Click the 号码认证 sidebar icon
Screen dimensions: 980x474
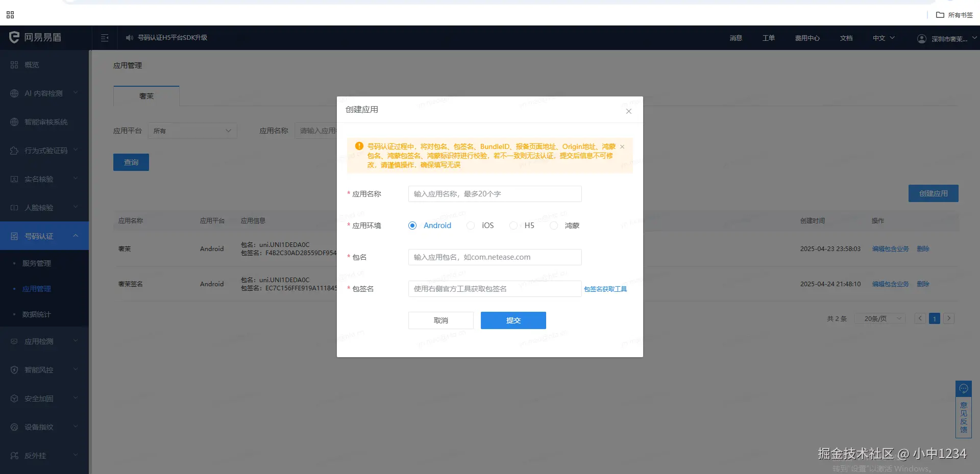pyautogui.click(x=14, y=236)
